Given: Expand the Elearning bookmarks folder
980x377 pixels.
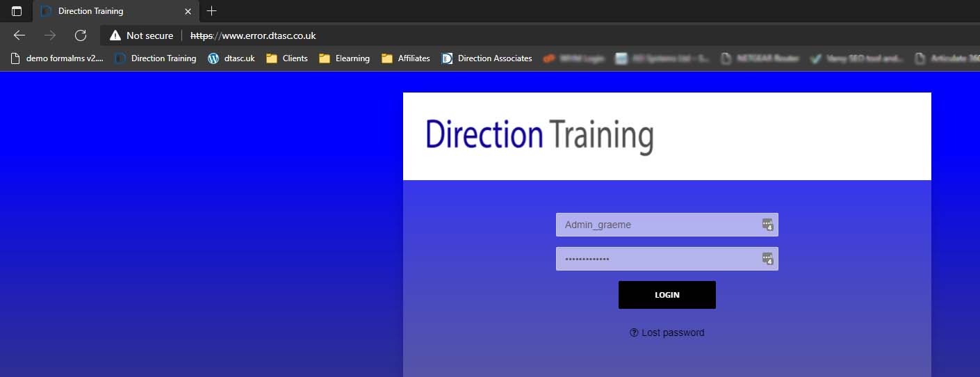Looking at the screenshot, I should 344,58.
